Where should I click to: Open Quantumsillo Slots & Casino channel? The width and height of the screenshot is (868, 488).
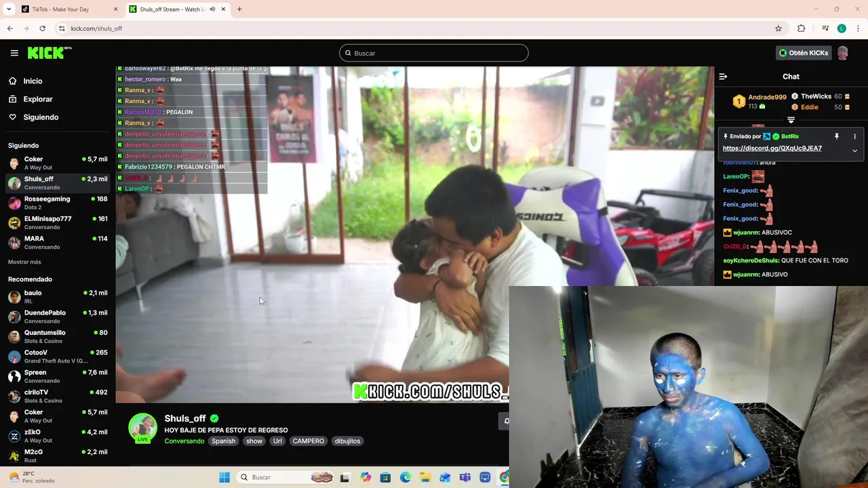tap(58, 337)
